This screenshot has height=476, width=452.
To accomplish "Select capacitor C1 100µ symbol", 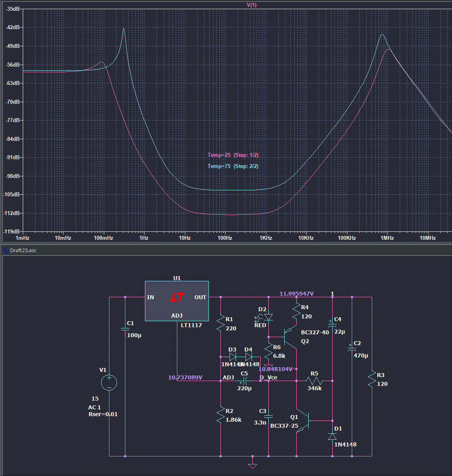I will point(125,329).
